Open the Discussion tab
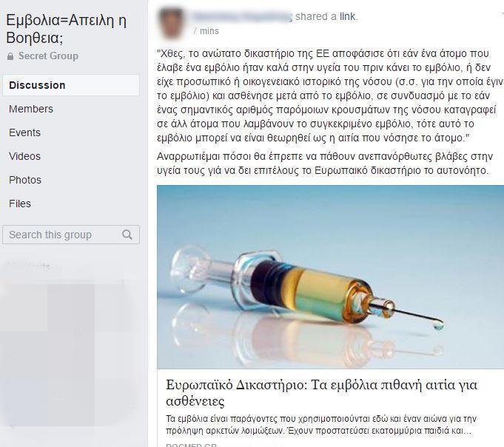The width and height of the screenshot is (504, 447). [71, 85]
